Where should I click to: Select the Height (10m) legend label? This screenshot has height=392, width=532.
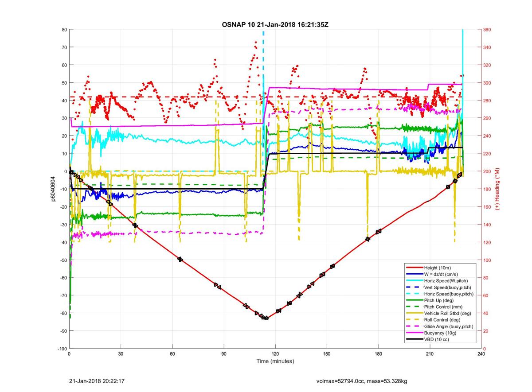point(438,268)
